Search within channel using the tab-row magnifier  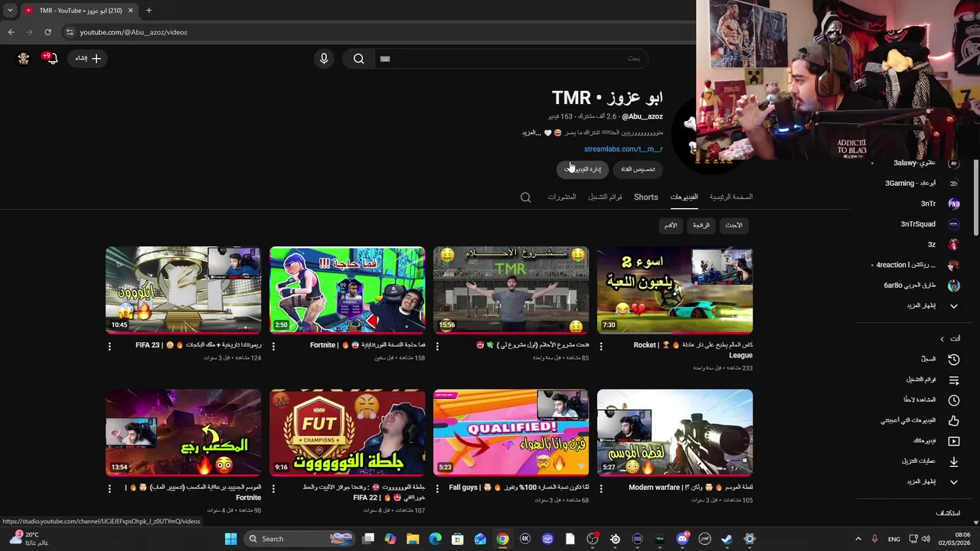tap(525, 197)
